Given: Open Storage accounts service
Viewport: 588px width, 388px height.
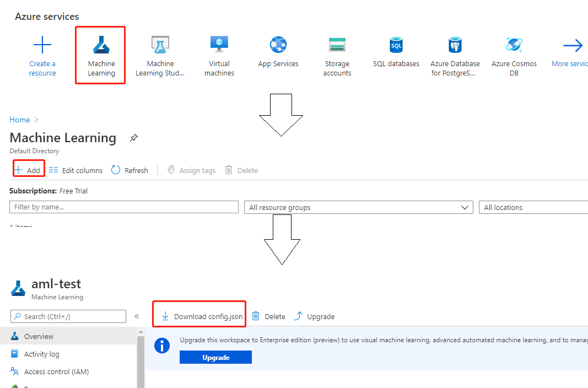Looking at the screenshot, I should [337, 45].
